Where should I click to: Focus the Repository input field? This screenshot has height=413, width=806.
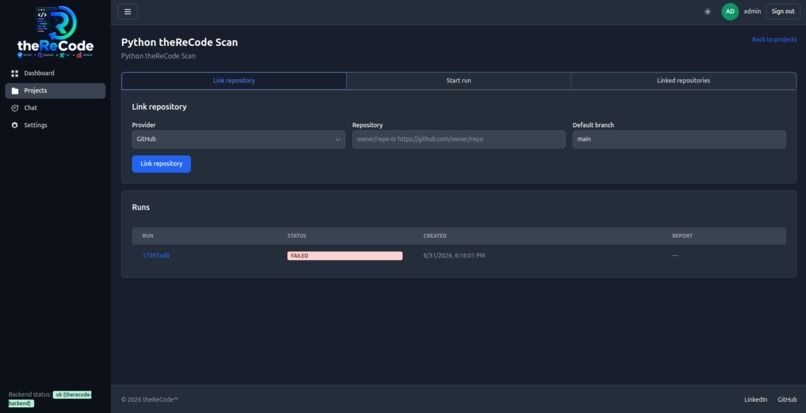coord(459,139)
